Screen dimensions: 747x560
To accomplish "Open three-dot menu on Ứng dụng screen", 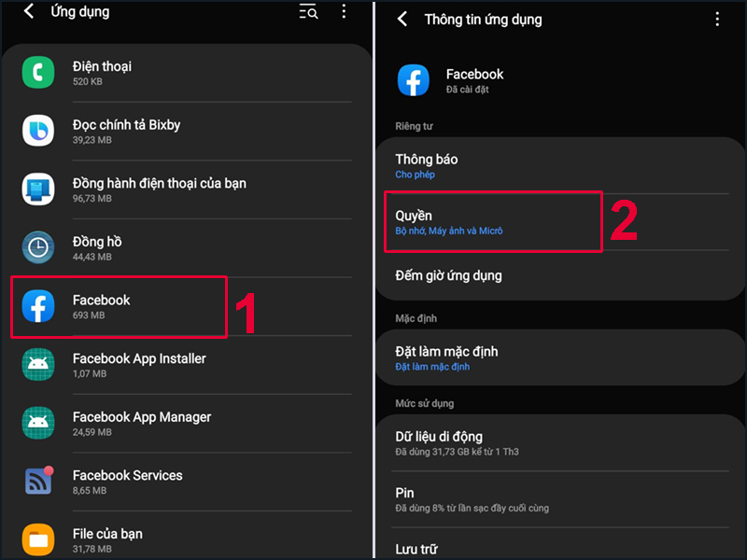I will [x=344, y=12].
